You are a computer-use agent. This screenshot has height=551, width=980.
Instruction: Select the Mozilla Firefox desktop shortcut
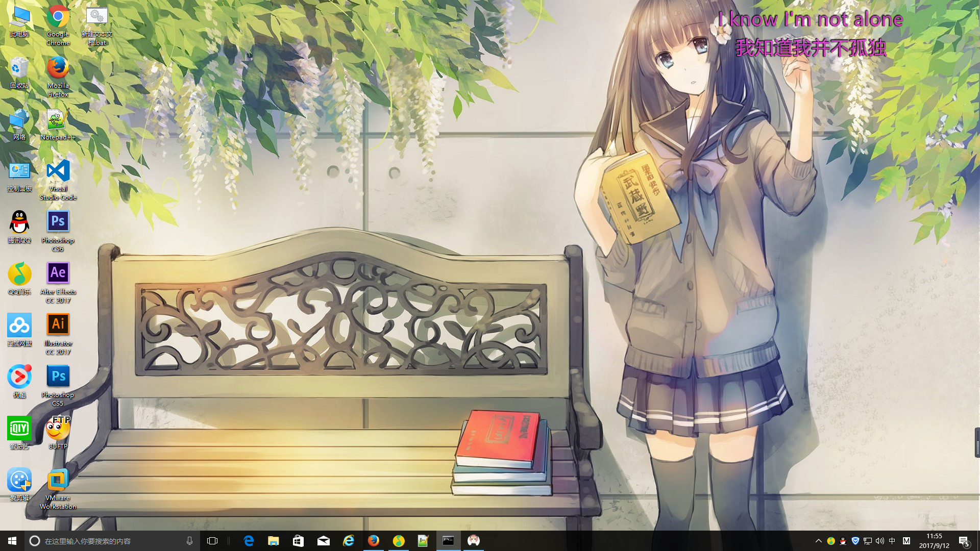point(58,77)
